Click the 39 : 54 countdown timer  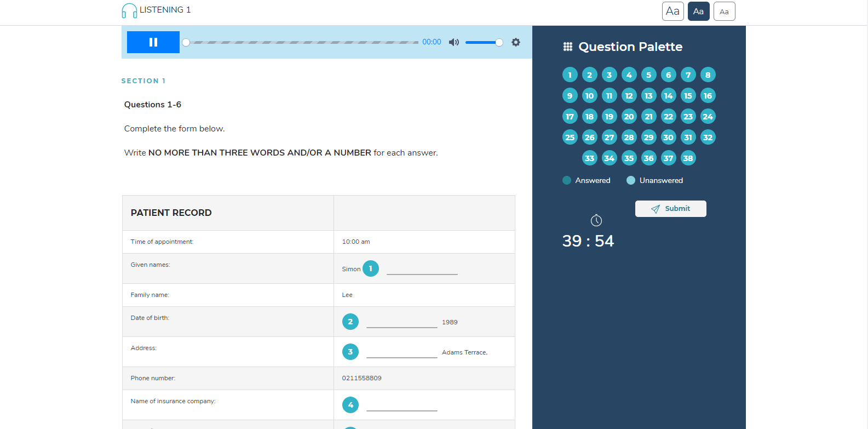pos(588,241)
